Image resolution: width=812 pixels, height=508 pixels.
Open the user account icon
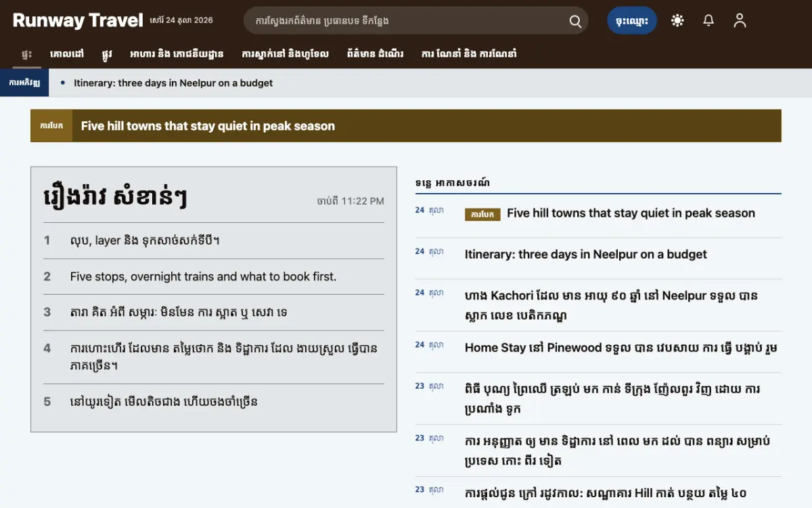[740, 21]
